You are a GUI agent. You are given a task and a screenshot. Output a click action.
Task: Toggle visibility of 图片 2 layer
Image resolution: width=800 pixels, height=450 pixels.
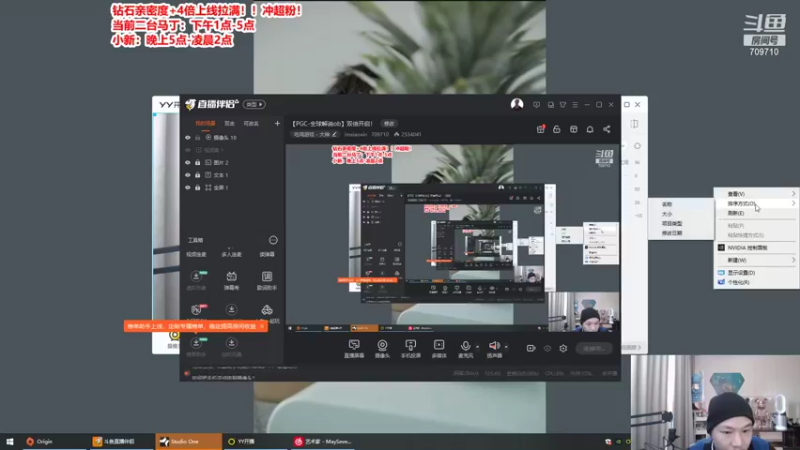188,162
